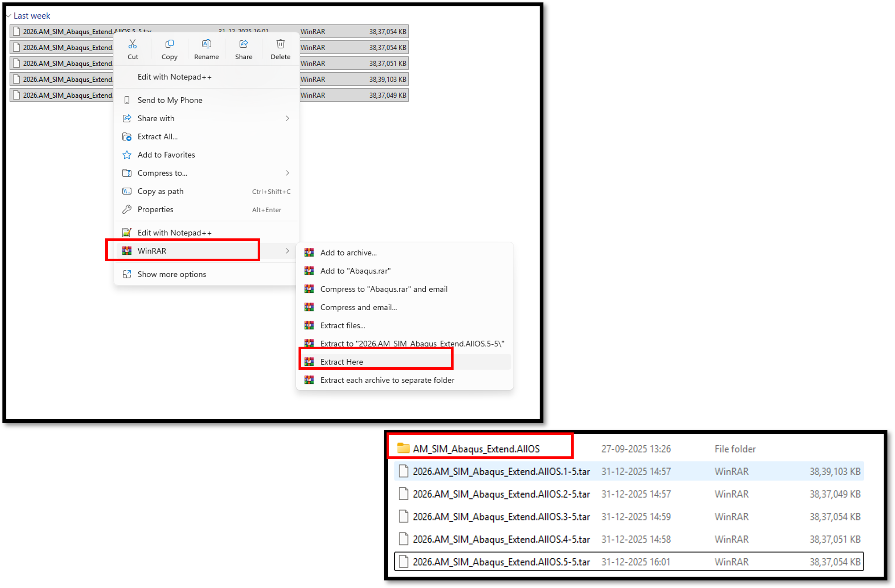Click the Copy icon in context menu
This screenshot has height=588, width=895.
(x=169, y=44)
